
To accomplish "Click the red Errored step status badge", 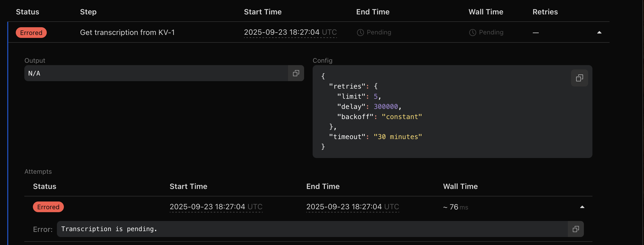I will (31, 33).
